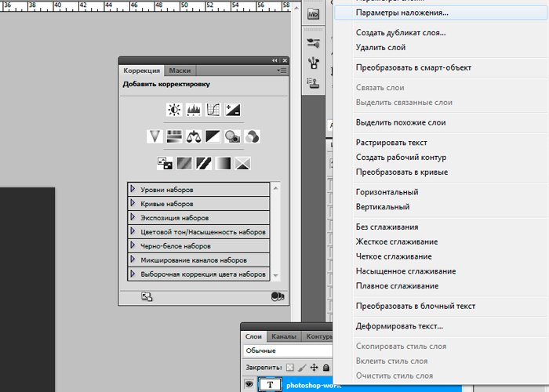The height and width of the screenshot is (392, 549).
Task: Switch to the Маски tab
Action: click(x=180, y=71)
